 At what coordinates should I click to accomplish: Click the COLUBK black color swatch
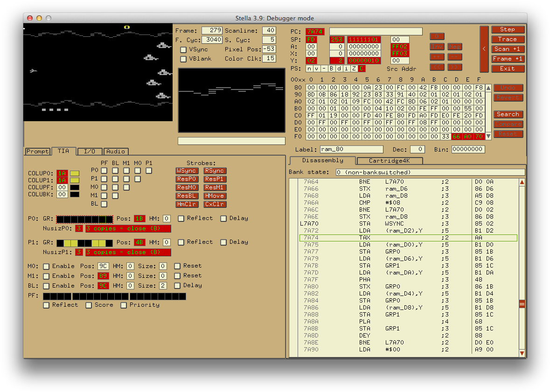coord(75,194)
